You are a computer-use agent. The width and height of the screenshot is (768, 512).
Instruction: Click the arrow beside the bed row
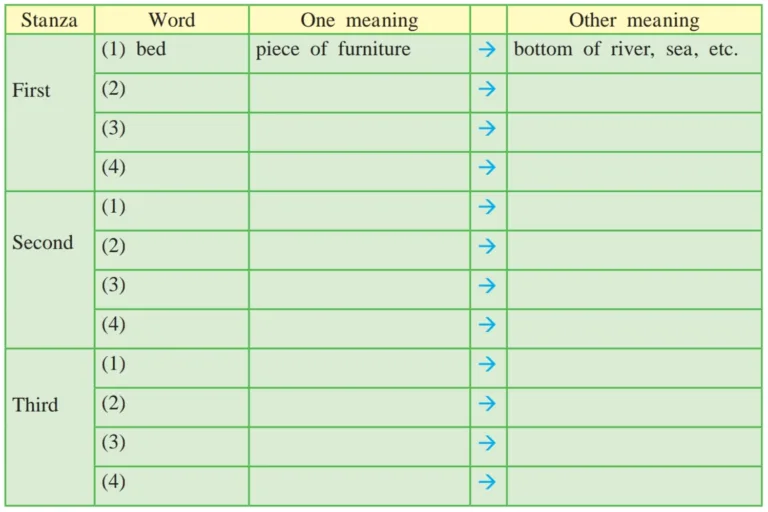pos(487,50)
